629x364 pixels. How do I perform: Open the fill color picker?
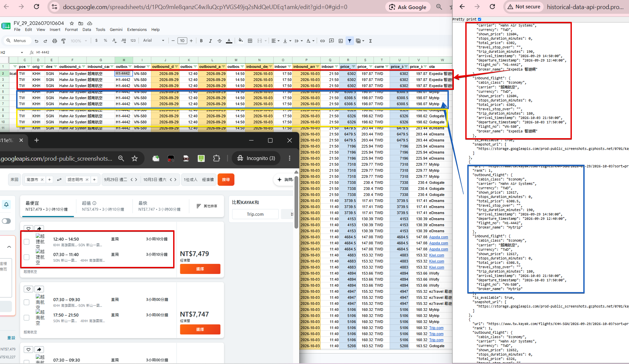pyautogui.click(x=240, y=41)
